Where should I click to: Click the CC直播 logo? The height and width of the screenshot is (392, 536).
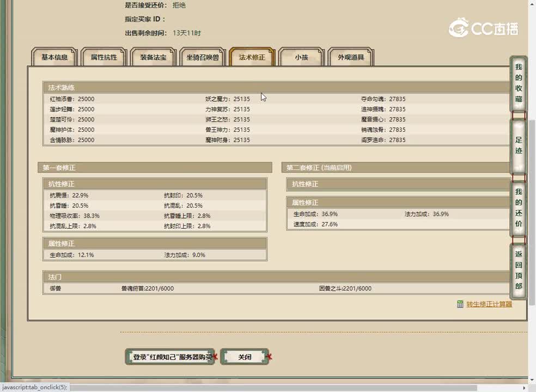[x=483, y=28]
